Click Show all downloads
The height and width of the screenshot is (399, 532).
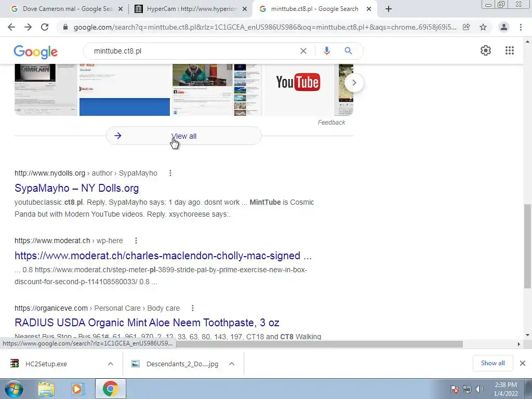click(x=493, y=363)
